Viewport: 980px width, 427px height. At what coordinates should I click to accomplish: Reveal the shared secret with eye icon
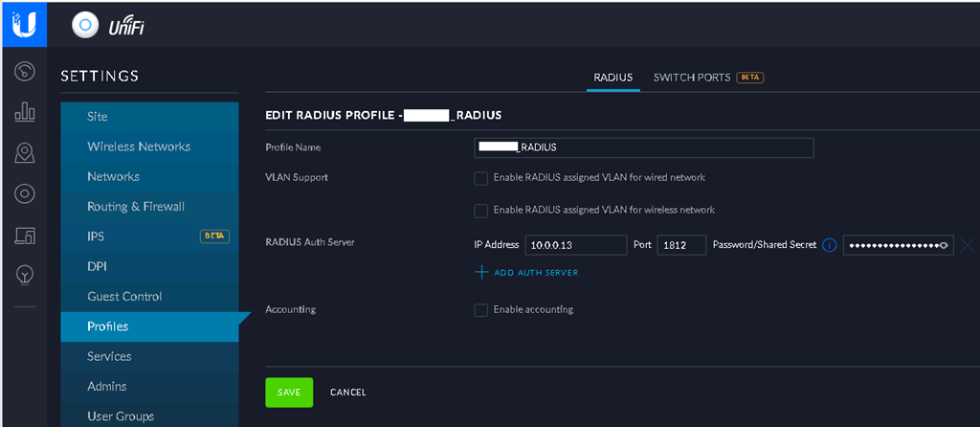tap(944, 245)
